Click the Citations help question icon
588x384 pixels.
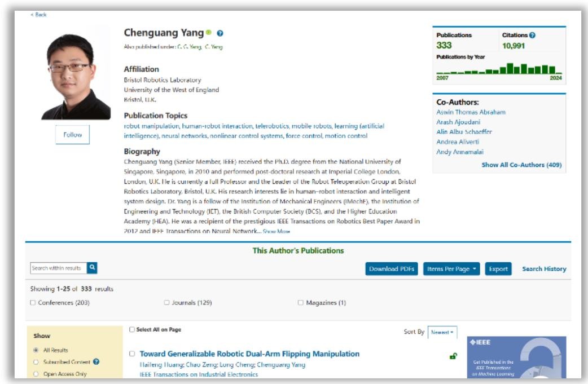coord(532,35)
